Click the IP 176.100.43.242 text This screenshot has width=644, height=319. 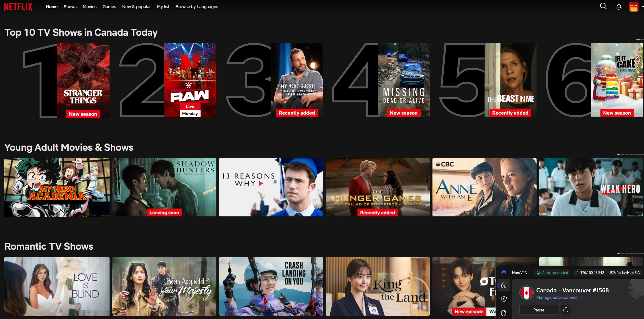tap(590, 272)
